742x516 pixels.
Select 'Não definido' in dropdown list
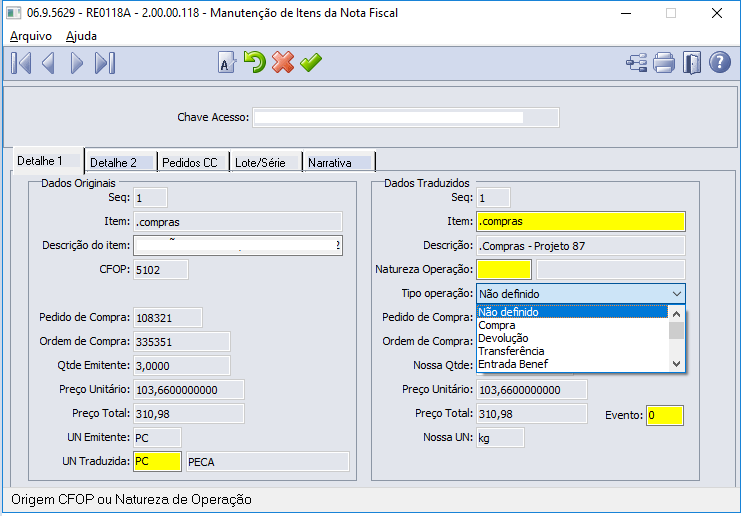coord(572,312)
